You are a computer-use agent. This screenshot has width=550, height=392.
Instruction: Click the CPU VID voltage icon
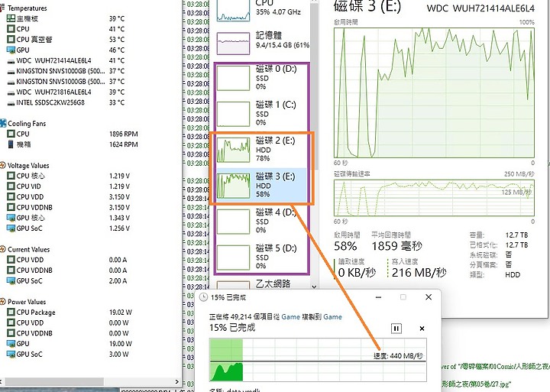11,186
